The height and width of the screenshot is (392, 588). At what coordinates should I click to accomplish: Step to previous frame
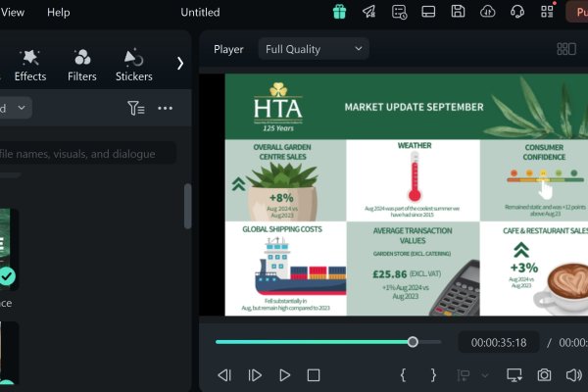pyautogui.click(x=224, y=375)
